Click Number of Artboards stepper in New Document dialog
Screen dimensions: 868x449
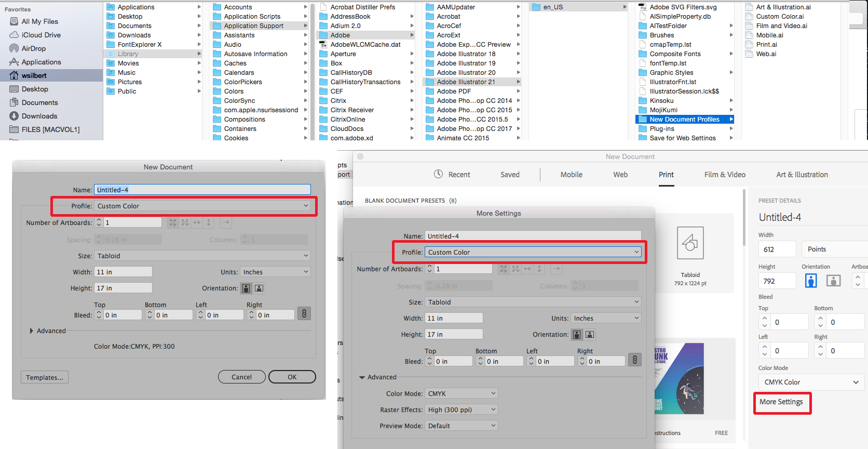pos(99,222)
